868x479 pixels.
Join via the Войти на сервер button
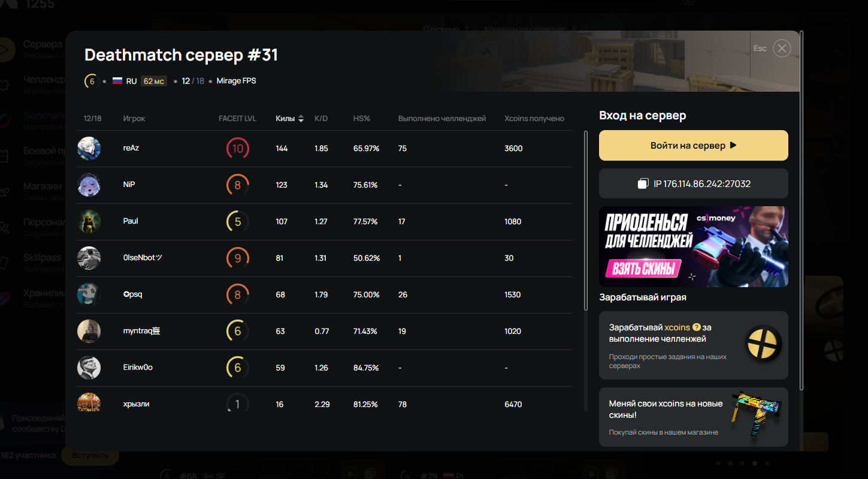click(x=694, y=146)
